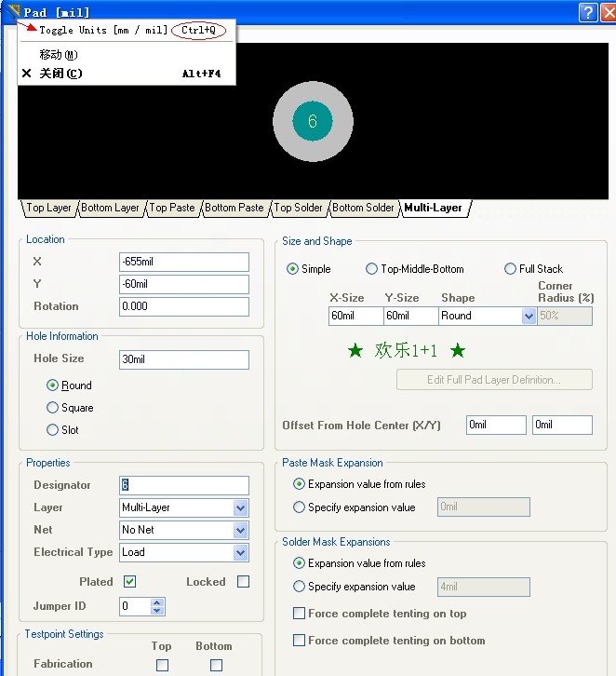The width and height of the screenshot is (616, 676).
Task: Switch to the Top Solder tab
Action: click(298, 208)
